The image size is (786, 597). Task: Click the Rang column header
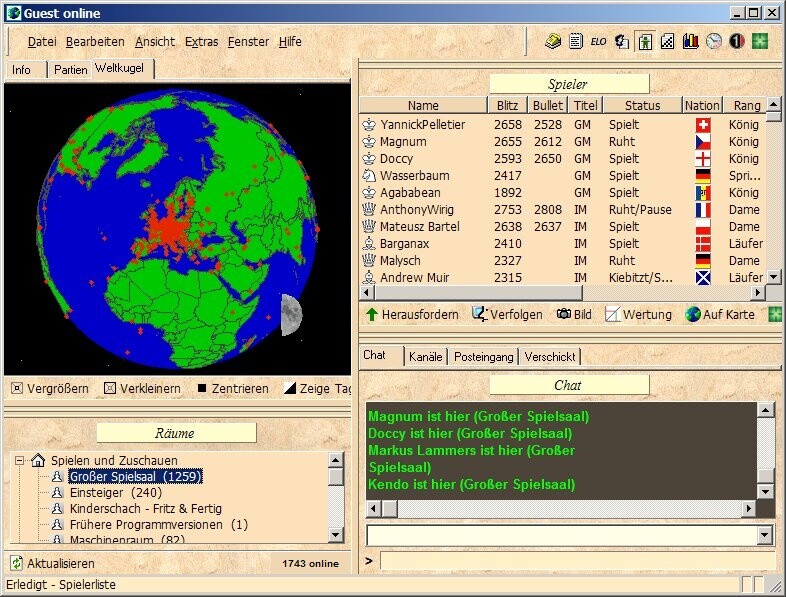pyautogui.click(x=746, y=105)
